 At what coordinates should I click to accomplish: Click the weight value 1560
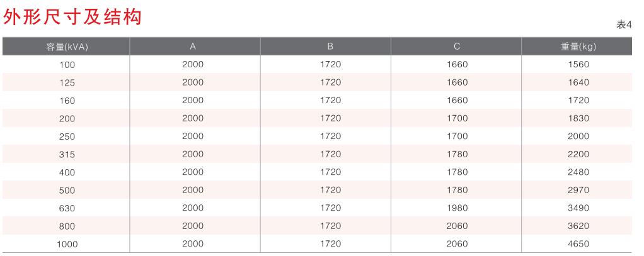[x=578, y=65]
